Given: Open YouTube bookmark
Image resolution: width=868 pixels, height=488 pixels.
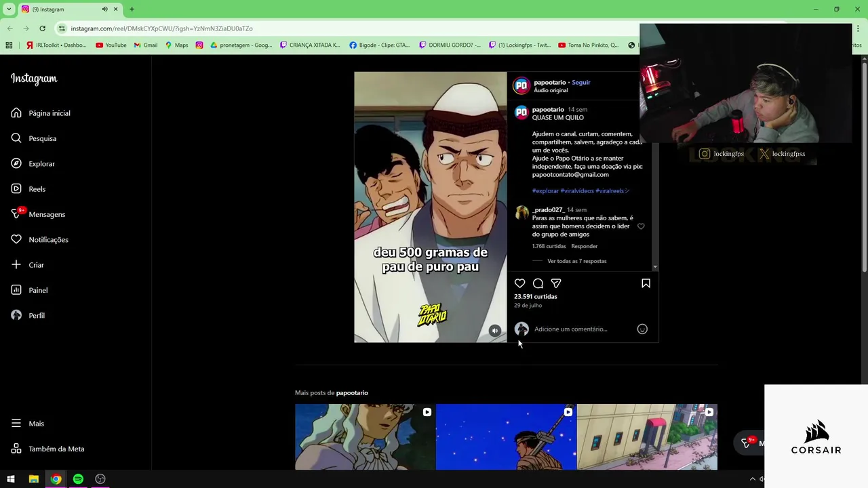Looking at the screenshot, I should pos(111,45).
